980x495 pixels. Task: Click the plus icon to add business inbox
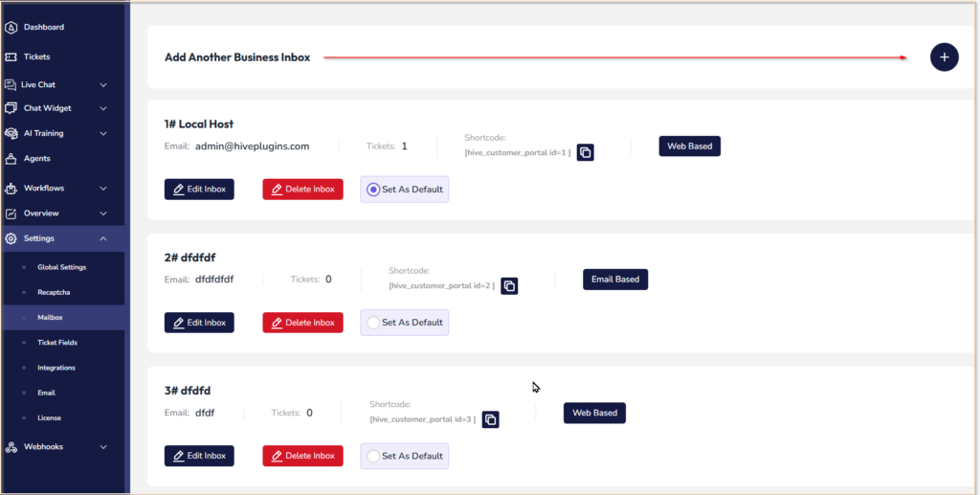(x=944, y=57)
